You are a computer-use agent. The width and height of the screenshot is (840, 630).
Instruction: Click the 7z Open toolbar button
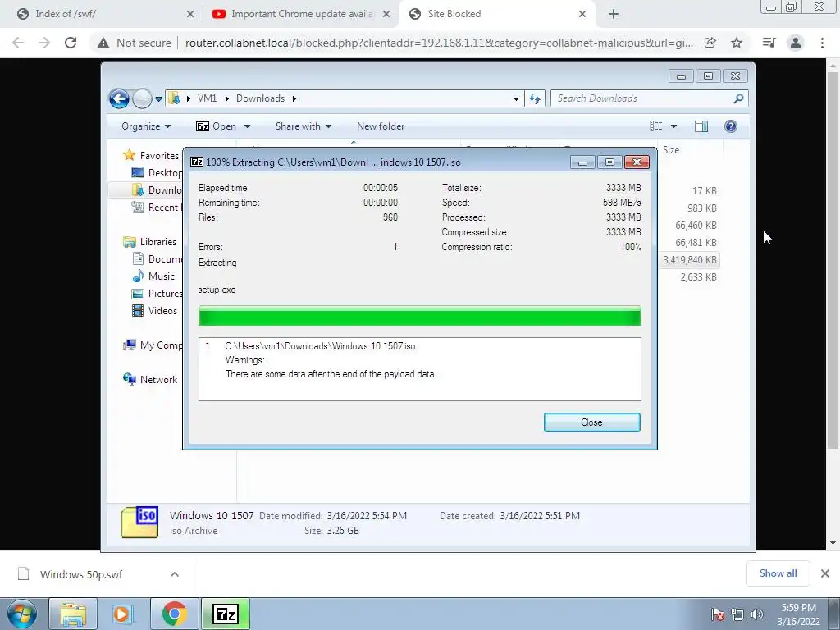[x=216, y=126]
